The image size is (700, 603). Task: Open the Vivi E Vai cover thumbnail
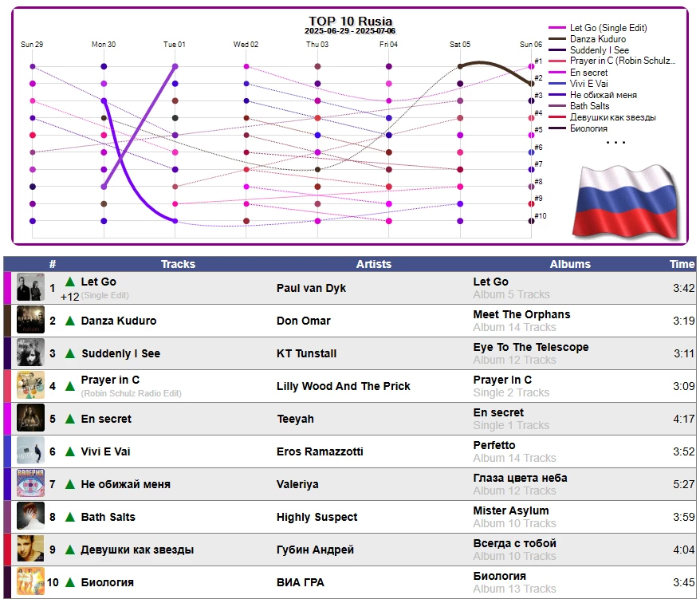point(30,450)
